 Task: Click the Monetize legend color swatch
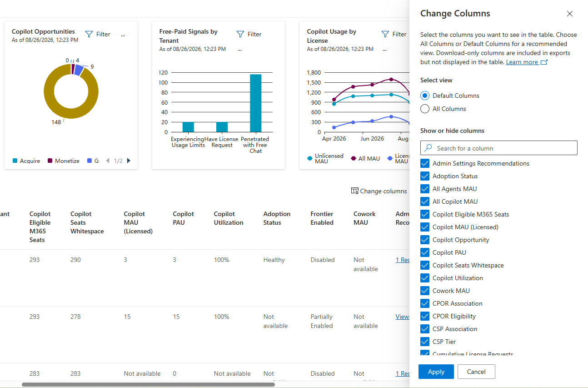tap(50, 161)
